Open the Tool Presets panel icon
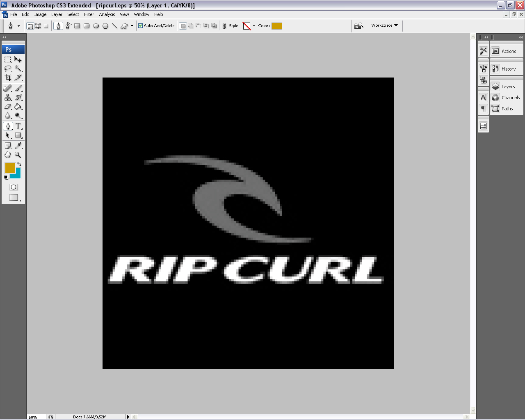Screen dimensions: 525x420 pyautogui.click(x=484, y=51)
